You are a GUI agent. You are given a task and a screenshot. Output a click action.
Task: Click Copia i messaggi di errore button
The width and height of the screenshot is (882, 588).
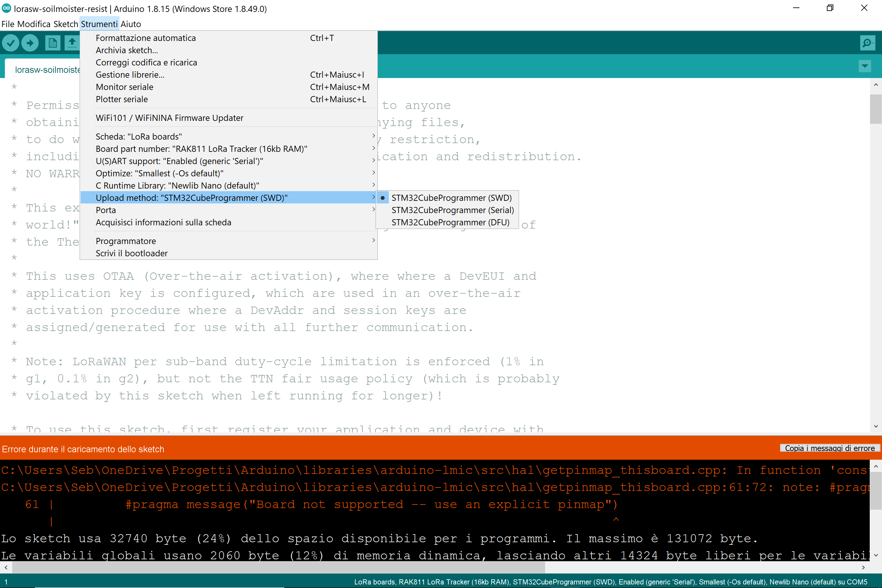829,448
